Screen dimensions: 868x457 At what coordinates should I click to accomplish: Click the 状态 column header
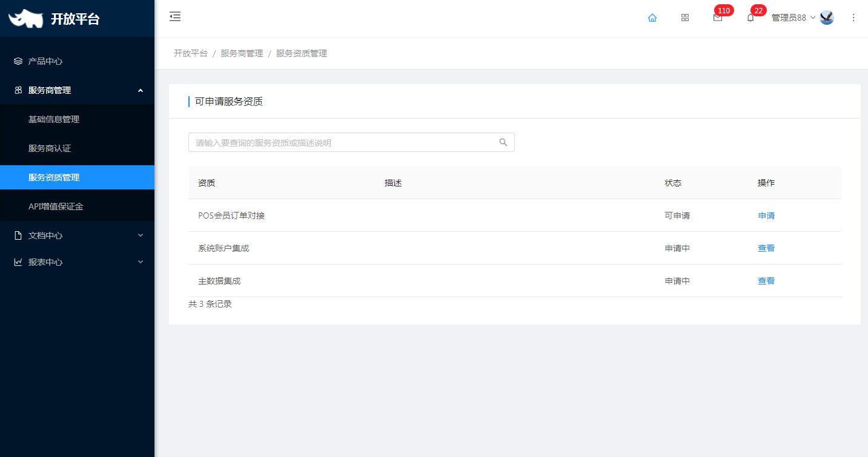673,183
